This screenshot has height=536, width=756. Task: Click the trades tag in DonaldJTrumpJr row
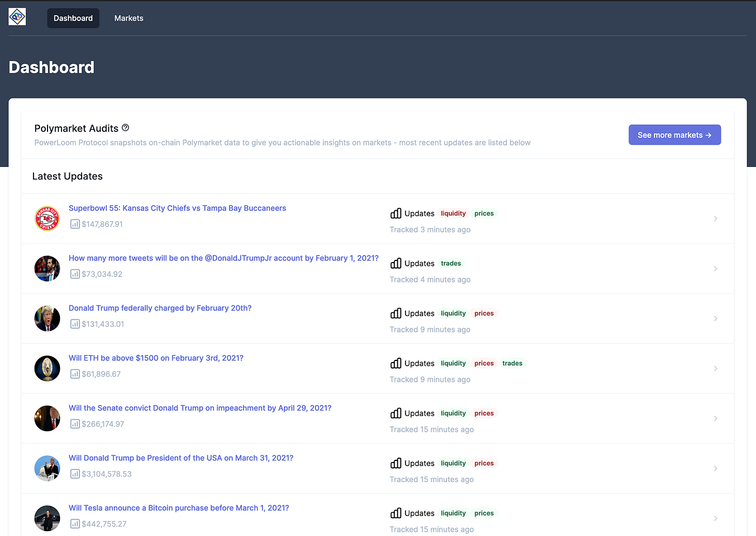tap(451, 264)
